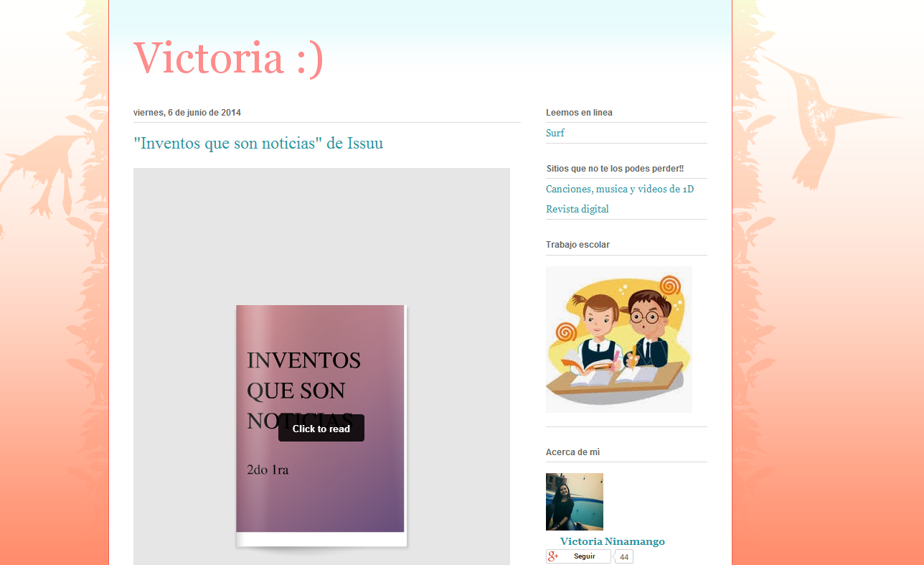Click the INVENTOS QUE SON title on magazine cover

coord(303,375)
